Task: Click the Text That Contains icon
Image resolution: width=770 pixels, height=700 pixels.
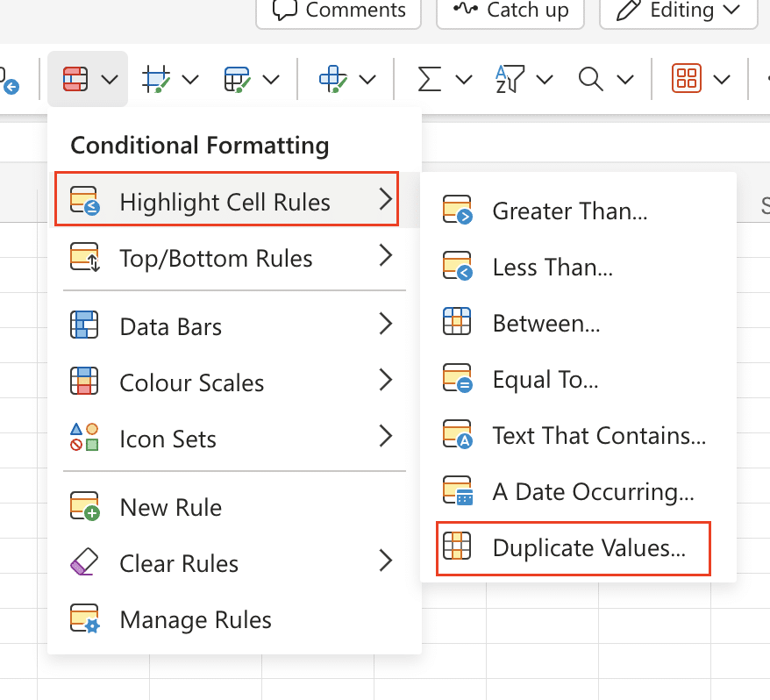Action: pyautogui.click(x=458, y=433)
